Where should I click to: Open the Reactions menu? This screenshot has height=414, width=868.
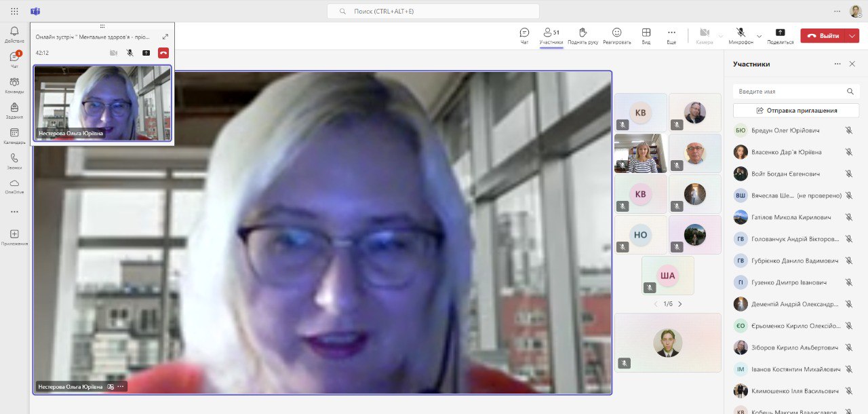click(x=616, y=36)
